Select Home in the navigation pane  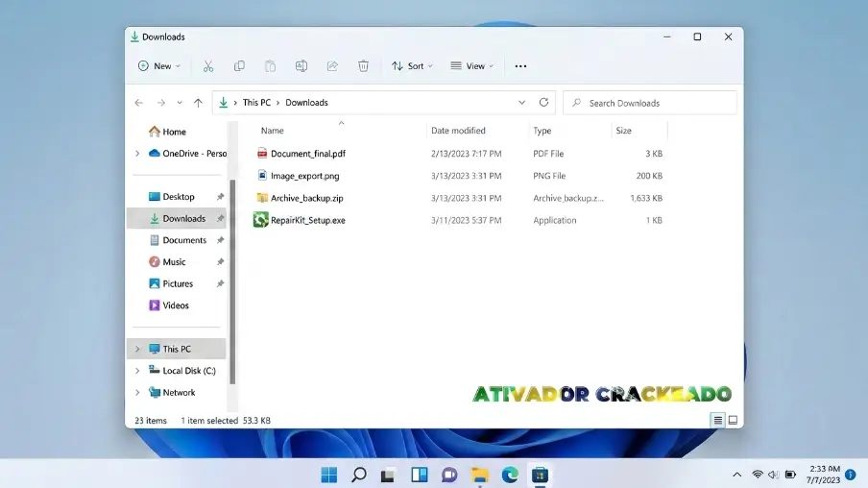tap(168, 132)
